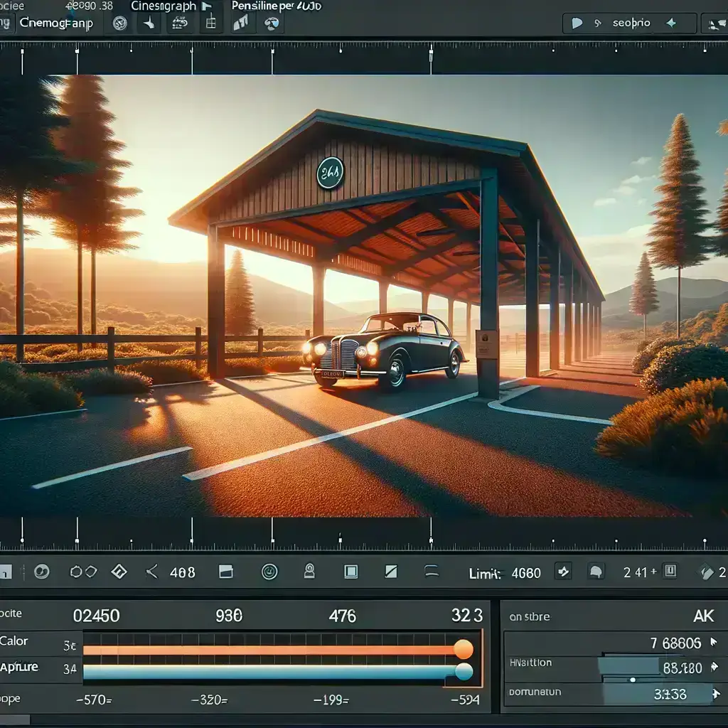Click the back chevron before 468

coord(151,572)
